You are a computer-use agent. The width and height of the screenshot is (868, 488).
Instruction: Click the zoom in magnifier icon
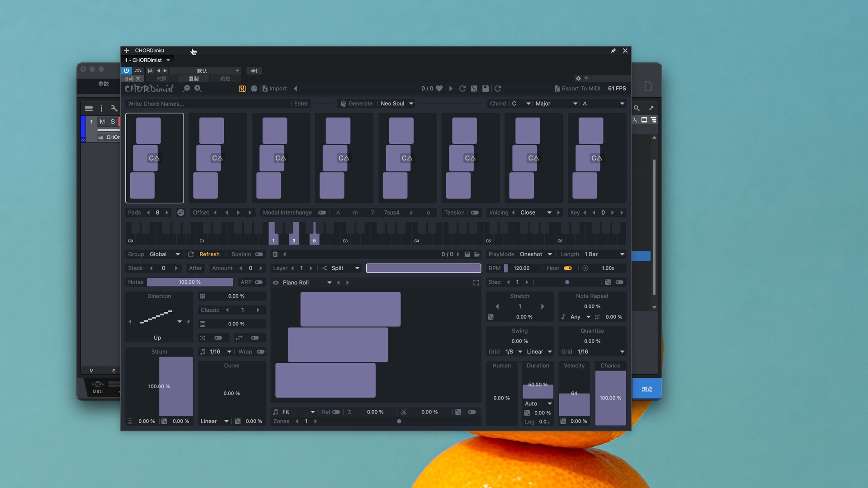tap(198, 89)
